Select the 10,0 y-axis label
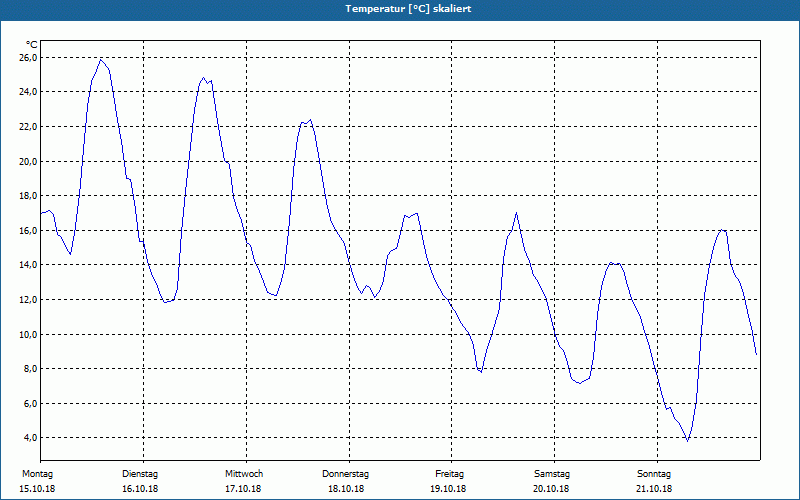Screen dimensions: 800x500 pyautogui.click(x=28, y=335)
